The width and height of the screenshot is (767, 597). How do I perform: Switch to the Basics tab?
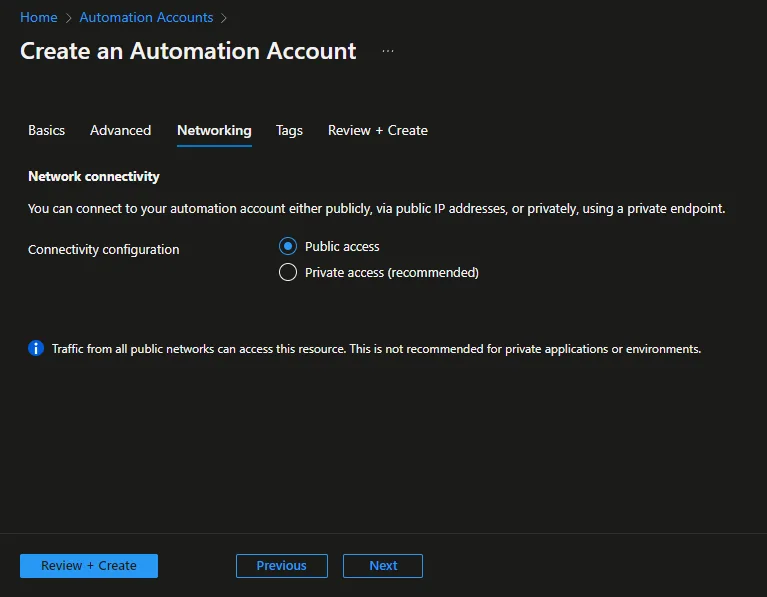coord(46,130)
